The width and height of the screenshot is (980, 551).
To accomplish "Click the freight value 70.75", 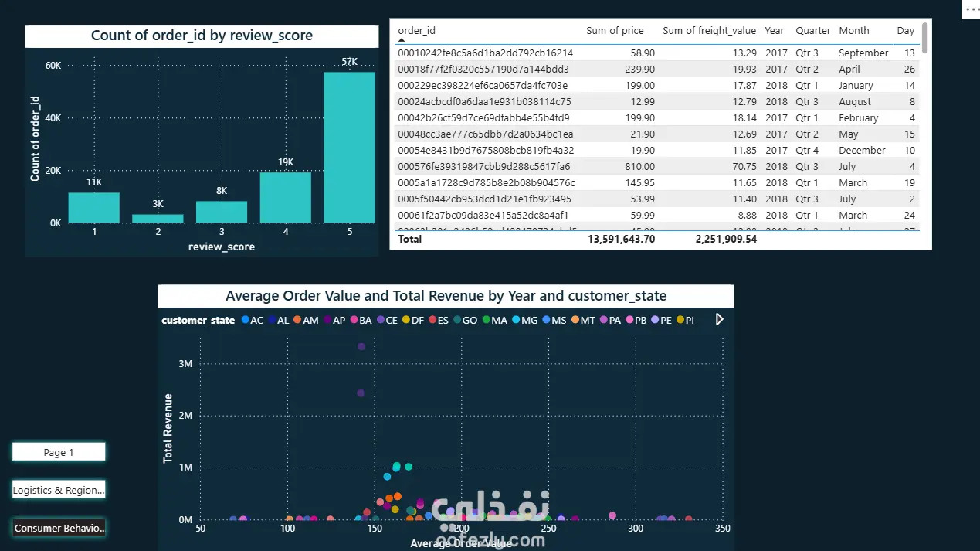I will click(744, 167).
